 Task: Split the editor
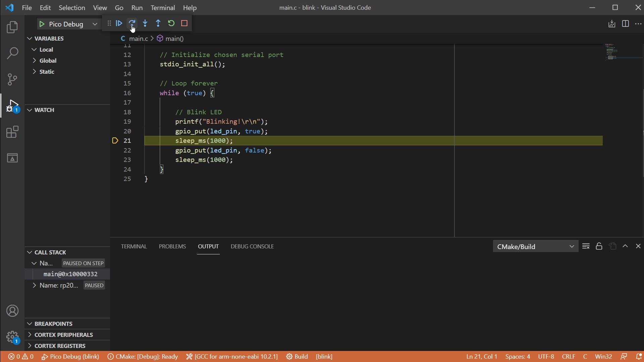pyautogui.click(x=626, y=23)
